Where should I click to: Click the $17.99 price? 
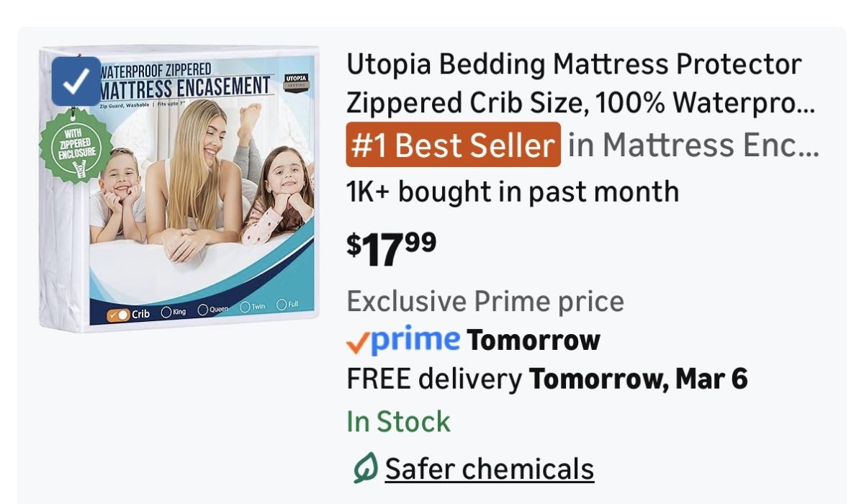[x=391, y=248]
